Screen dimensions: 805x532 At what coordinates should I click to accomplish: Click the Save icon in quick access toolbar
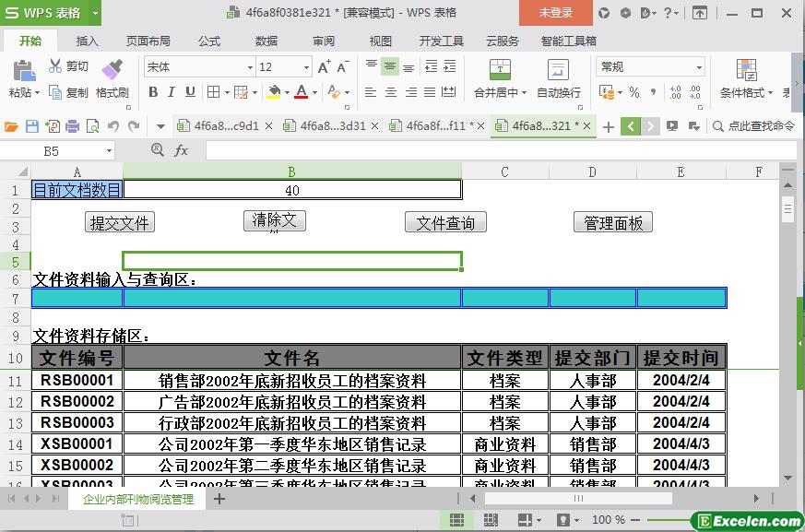pyautogui.click(x=32, y=126)
